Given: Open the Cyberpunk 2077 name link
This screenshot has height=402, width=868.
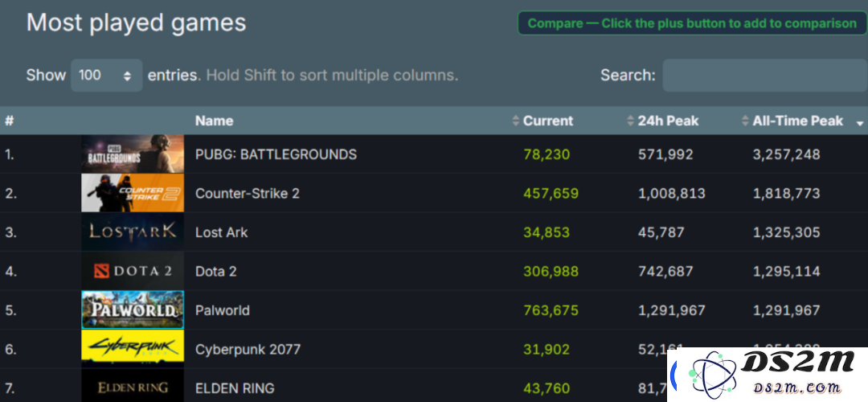Looking at the screenshot, I should 248,350.
